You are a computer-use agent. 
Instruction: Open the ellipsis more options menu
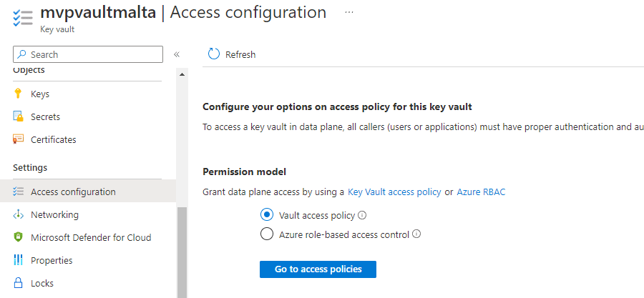tap(349, 13)
